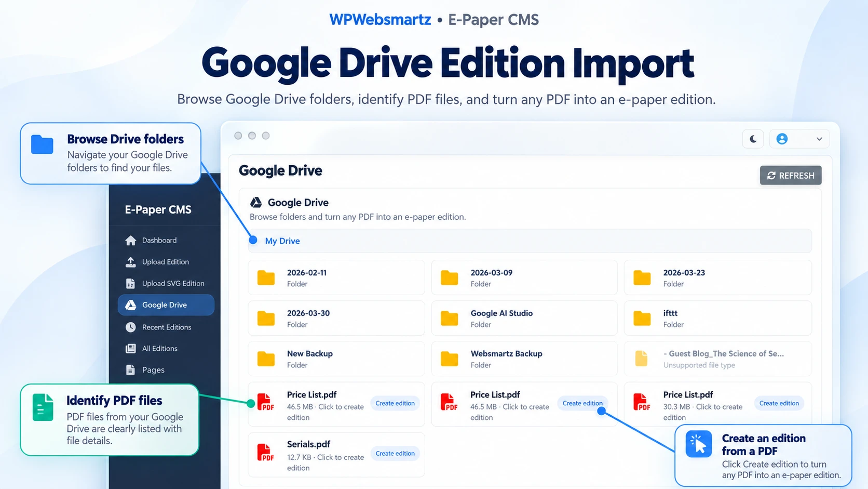Open the New Backup folder icon
This screenshot has width=868, height=489.
(266, 359)
